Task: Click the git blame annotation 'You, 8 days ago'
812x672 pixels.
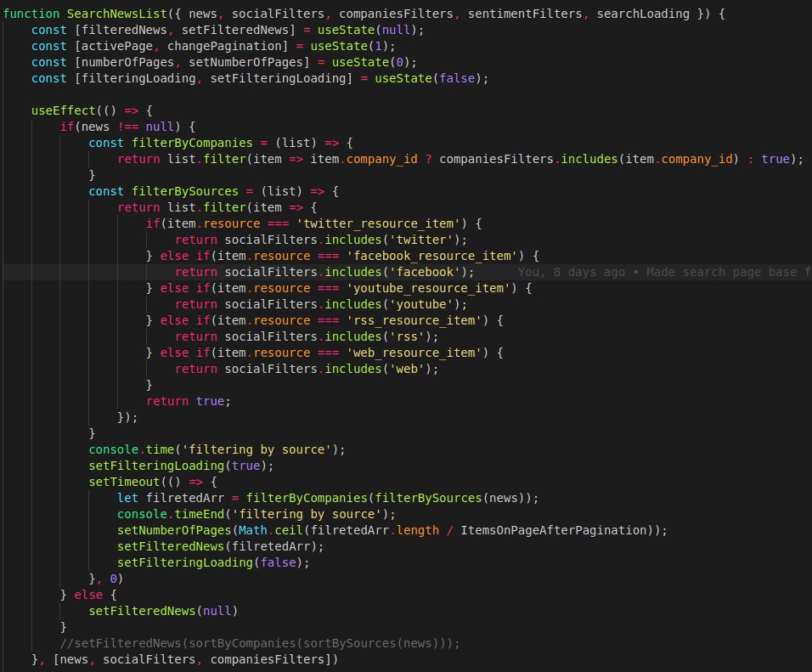Action: (571, 272)
